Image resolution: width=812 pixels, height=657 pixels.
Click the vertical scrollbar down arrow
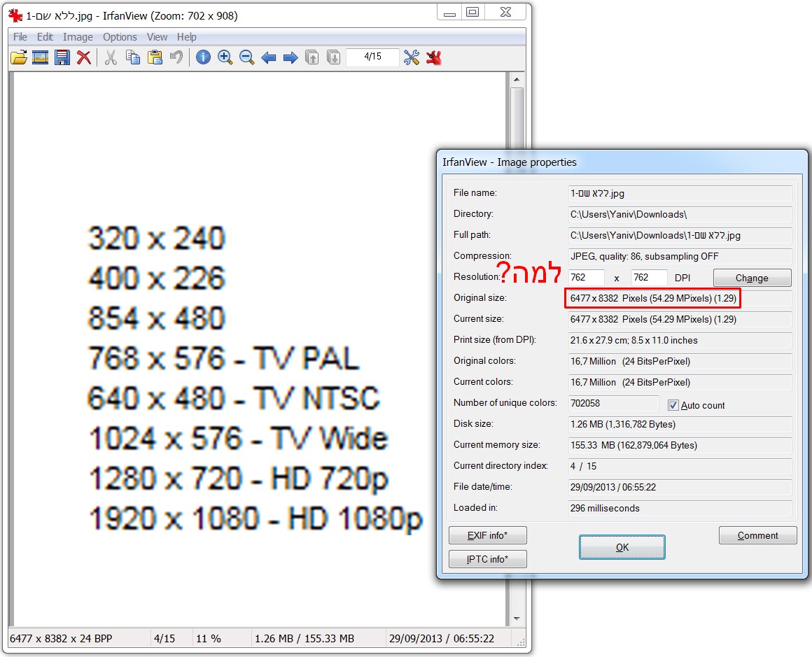pyautogui.click(x=517, y=619)
